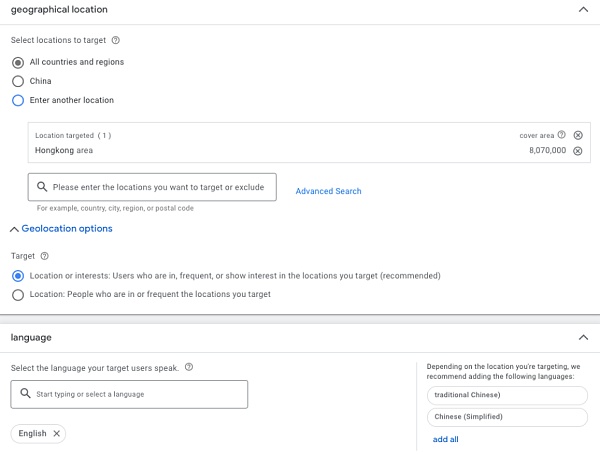
Task: Collapse the language section
Action: 584,338
